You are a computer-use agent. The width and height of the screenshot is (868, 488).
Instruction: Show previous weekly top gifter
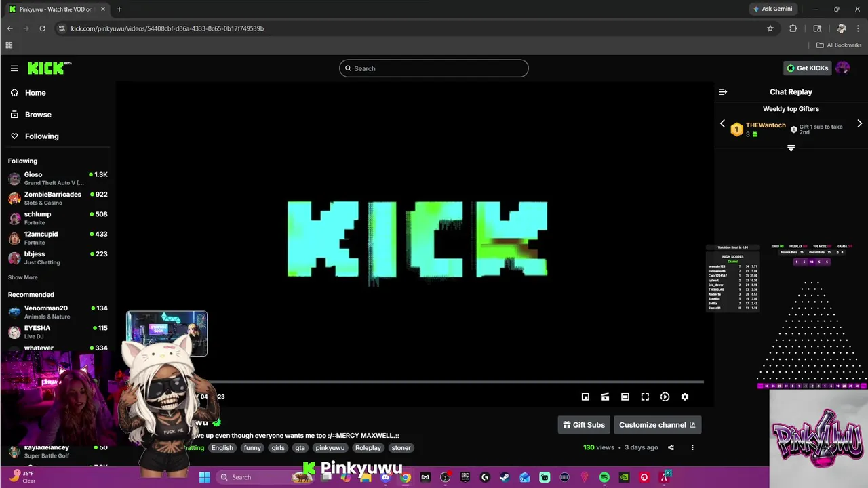[x=722, y=124]
